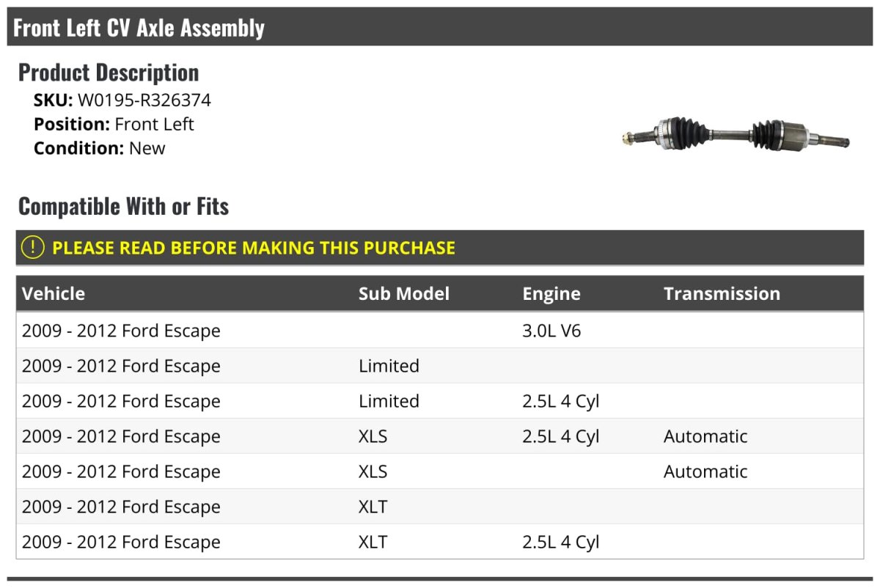Viewport: 880px width, 588px height.
Task: Click the Position: Front Left line
Action: tap(114, 124)
